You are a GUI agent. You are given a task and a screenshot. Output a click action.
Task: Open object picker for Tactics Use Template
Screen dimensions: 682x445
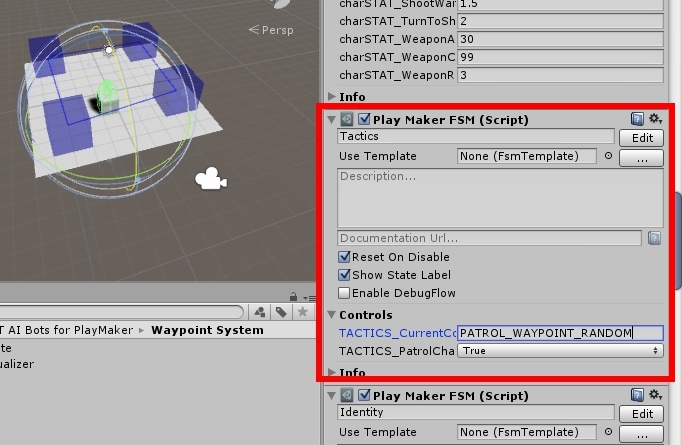608,156
